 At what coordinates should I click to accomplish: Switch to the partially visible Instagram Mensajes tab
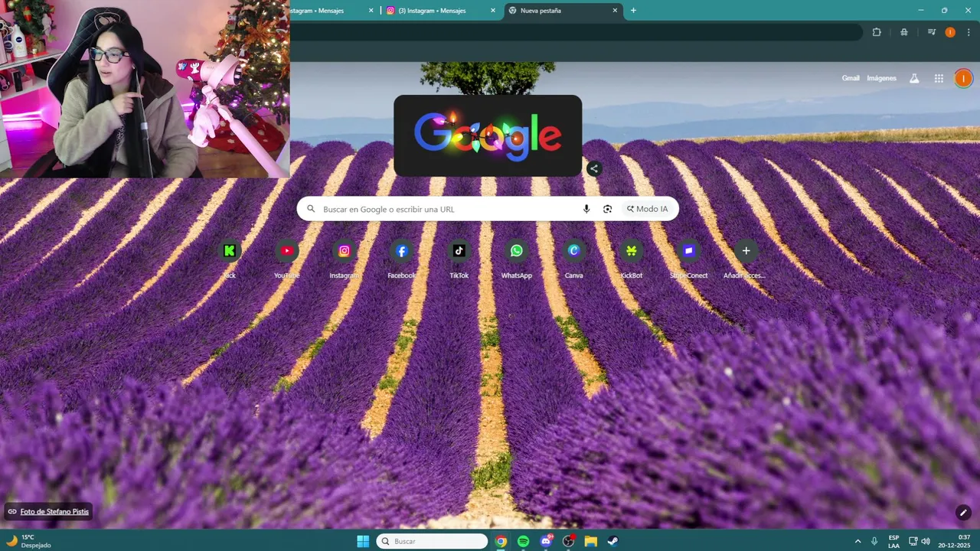point(332,11)
